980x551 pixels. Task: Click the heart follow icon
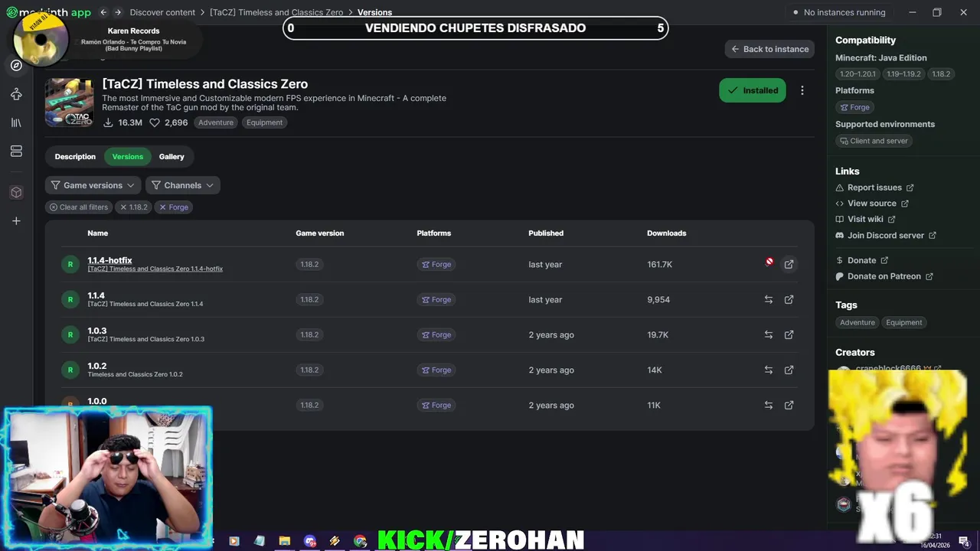tap(155, 122)
